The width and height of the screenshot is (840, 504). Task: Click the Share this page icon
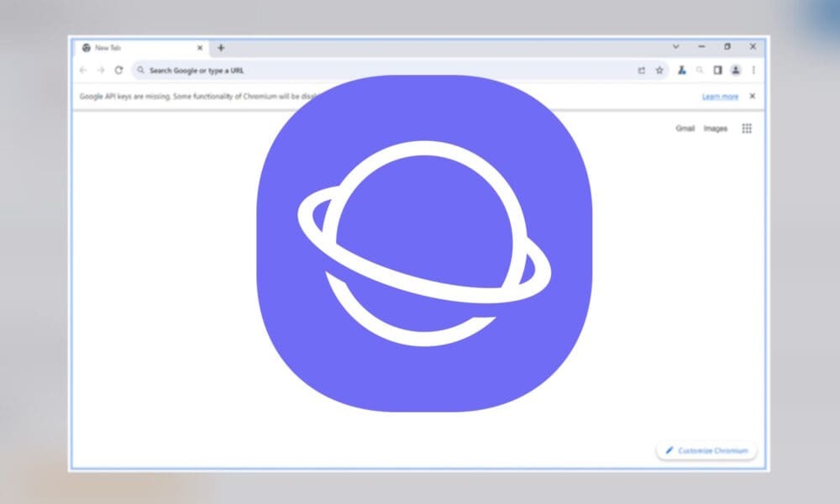coord(642,71)
